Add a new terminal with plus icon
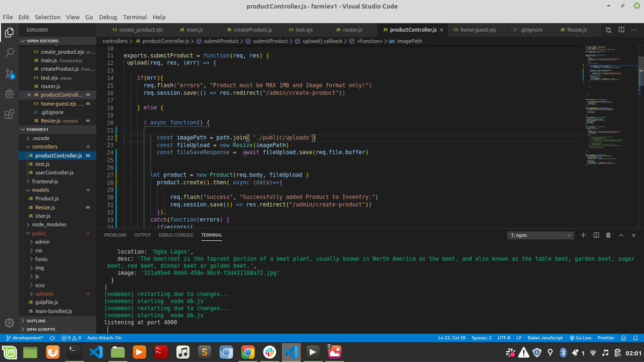Viewport: 644px width, 362px height. (x=583, y=235)
